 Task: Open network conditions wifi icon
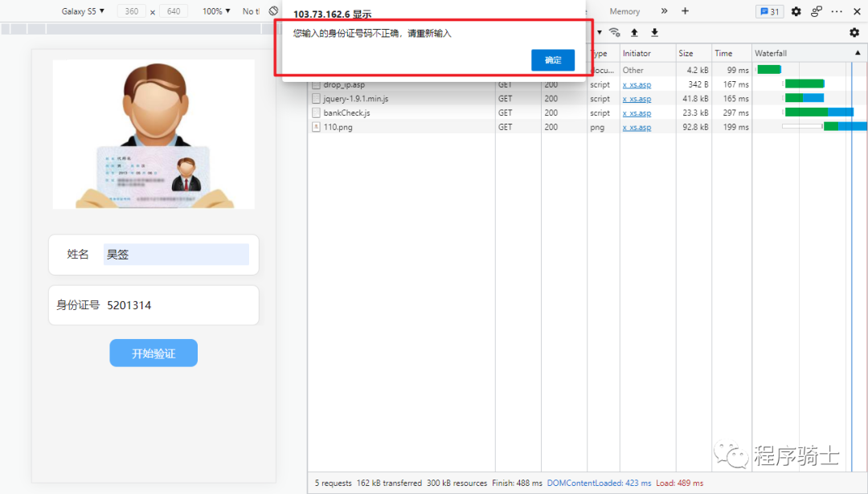click(x=615, y=33)
